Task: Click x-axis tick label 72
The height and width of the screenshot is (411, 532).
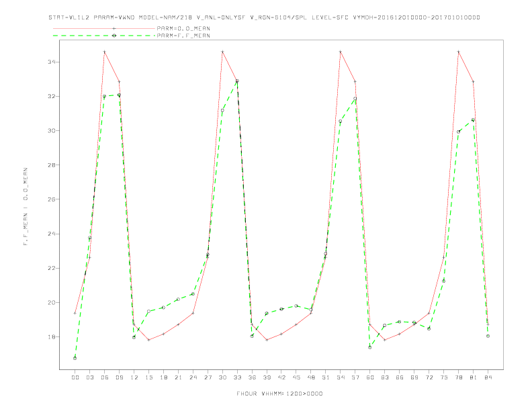Action: 429,377
